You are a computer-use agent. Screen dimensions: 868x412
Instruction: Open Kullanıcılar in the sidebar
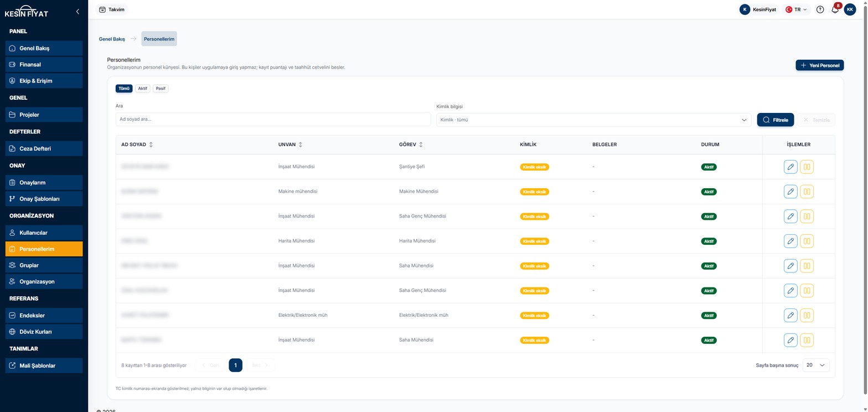click(x=44, y=233)
